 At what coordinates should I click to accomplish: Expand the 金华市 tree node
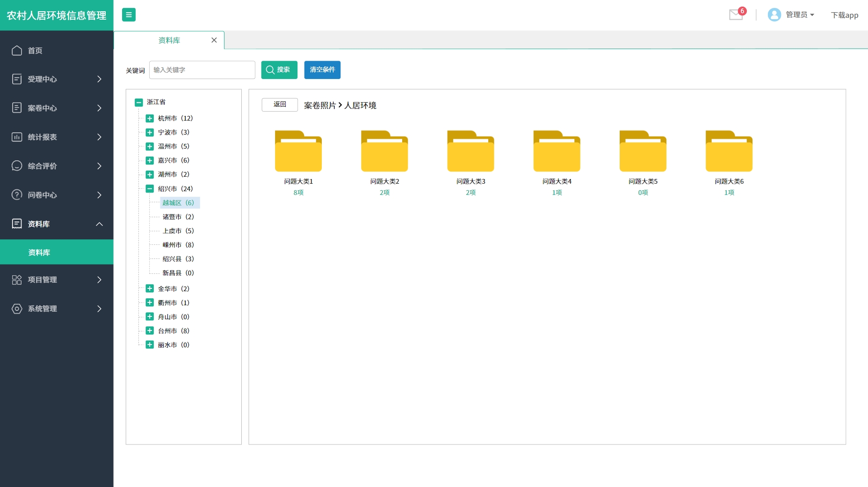click(x=150, y=288)
